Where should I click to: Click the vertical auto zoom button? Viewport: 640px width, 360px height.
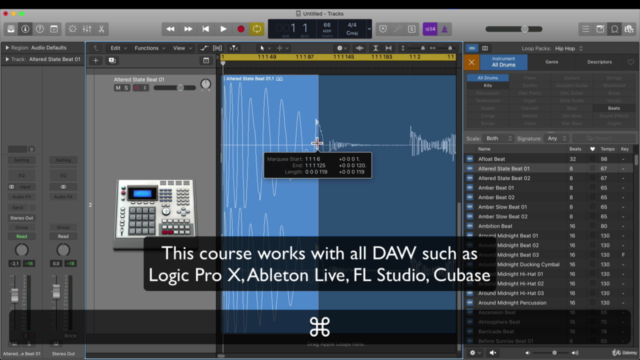pos(376,48)
